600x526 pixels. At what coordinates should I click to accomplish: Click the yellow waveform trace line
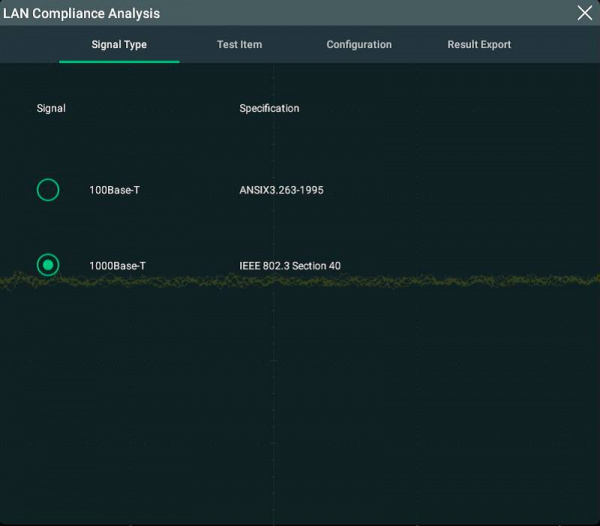(450, 280)
